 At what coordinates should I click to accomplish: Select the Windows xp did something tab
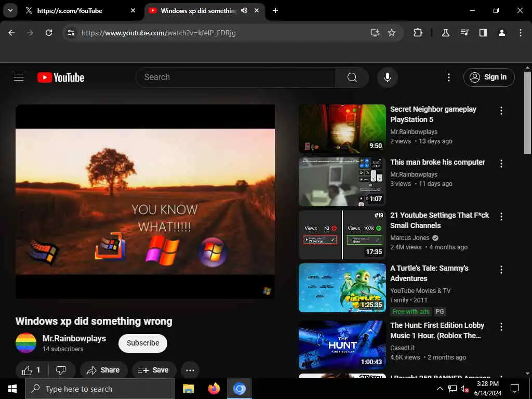coord(198,11)
